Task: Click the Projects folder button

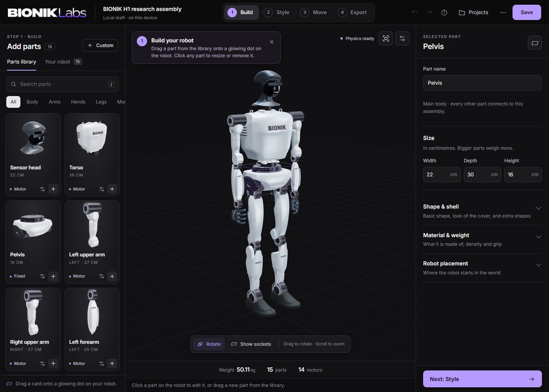Action: pyautogui.click(x=473, y=13)
